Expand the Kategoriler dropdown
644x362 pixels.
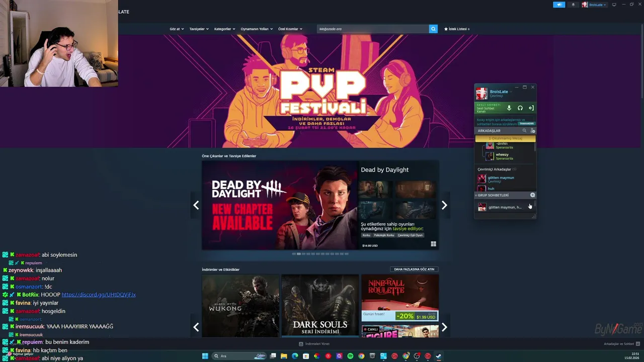[x=224, y=29]
